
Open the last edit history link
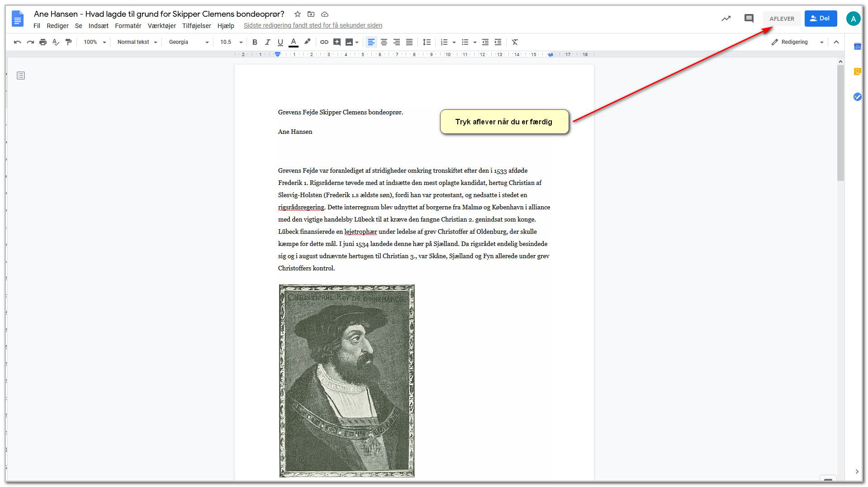click(313, 26)
